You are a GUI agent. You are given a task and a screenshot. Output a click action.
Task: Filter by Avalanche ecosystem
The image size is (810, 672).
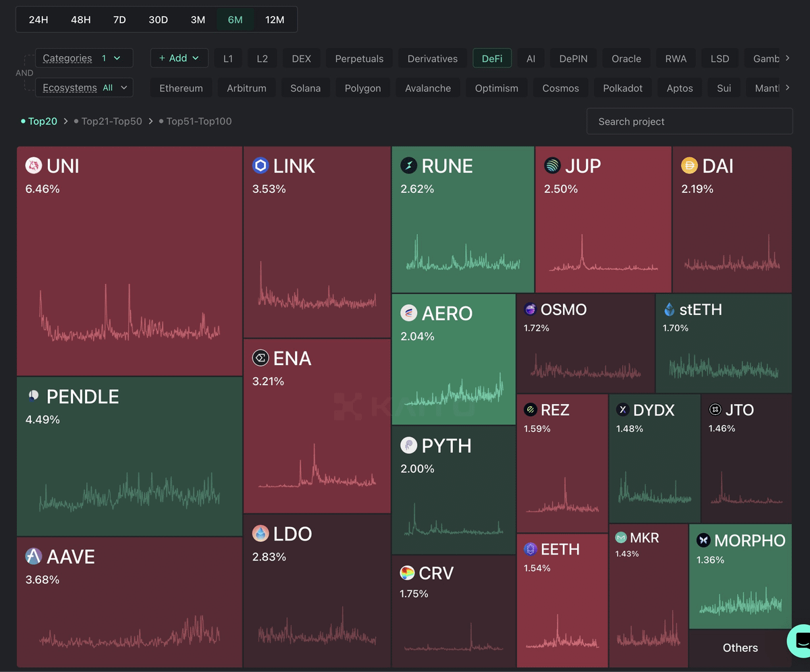[428, 88]
